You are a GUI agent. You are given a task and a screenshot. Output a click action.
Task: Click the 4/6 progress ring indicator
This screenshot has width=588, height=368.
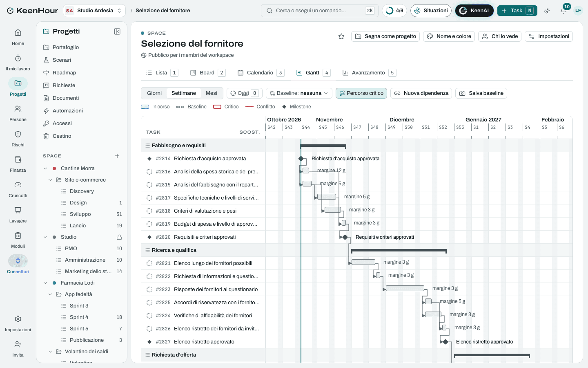[x=394, y=11]
